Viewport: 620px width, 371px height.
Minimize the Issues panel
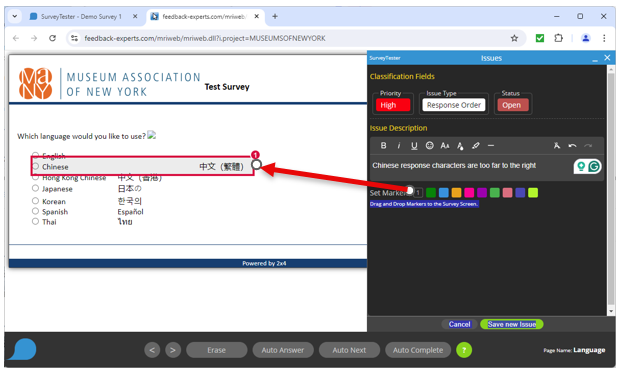[595, 59]
